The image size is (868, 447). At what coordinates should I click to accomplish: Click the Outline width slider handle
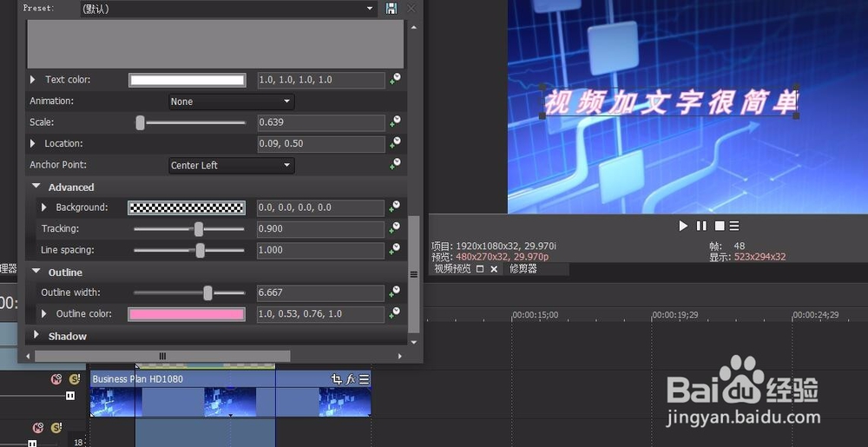tap(207, 293)
